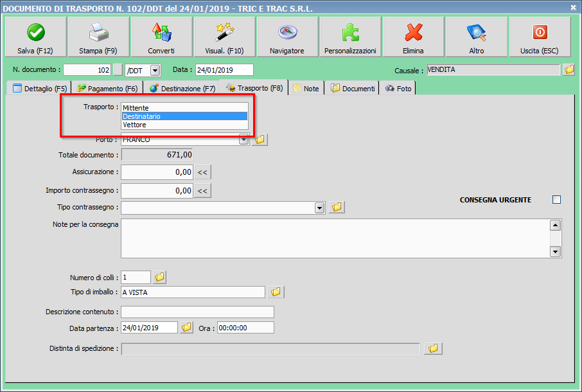Open the Note tab
The height and width of the screenshot is (392, 582).
tap(306, 88)
